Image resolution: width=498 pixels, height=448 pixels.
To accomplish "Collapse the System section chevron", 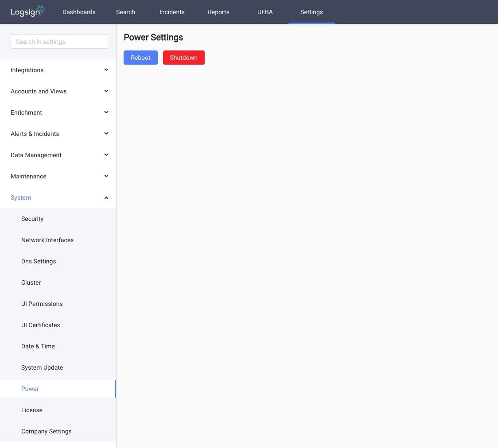I will pyautogui.click(x=106, y=198).
